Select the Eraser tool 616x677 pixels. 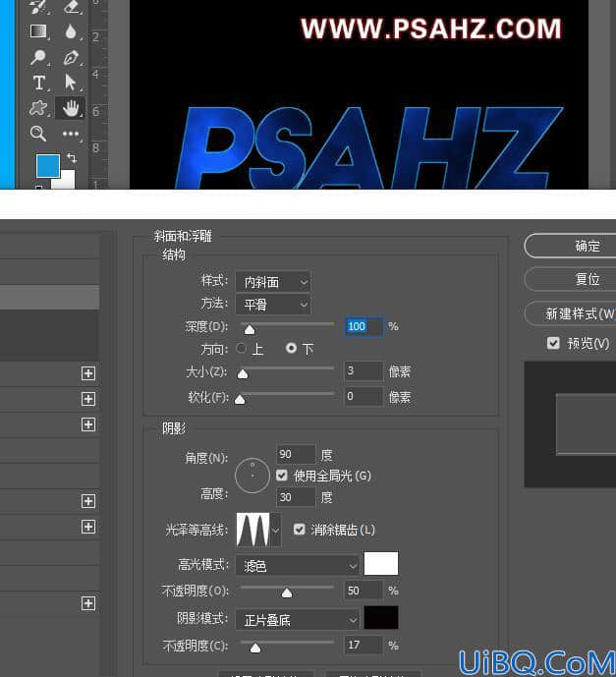tap(71, 6)
